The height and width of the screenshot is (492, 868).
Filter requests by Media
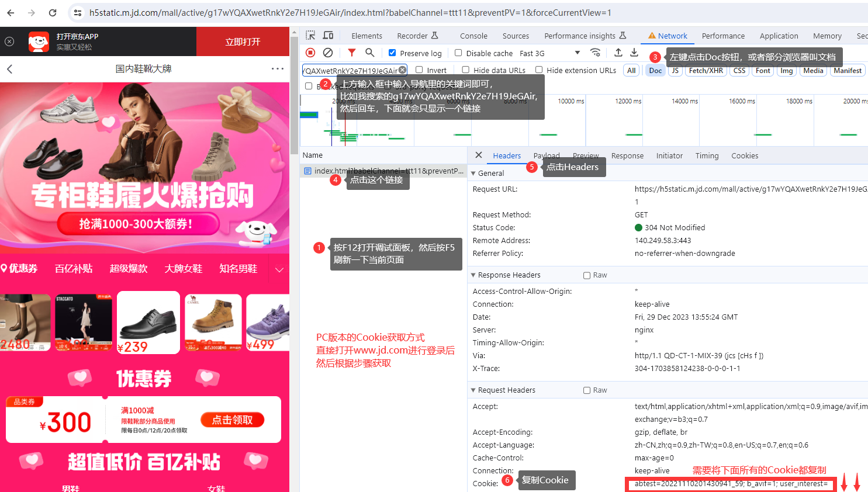click(x=813, y=70)
